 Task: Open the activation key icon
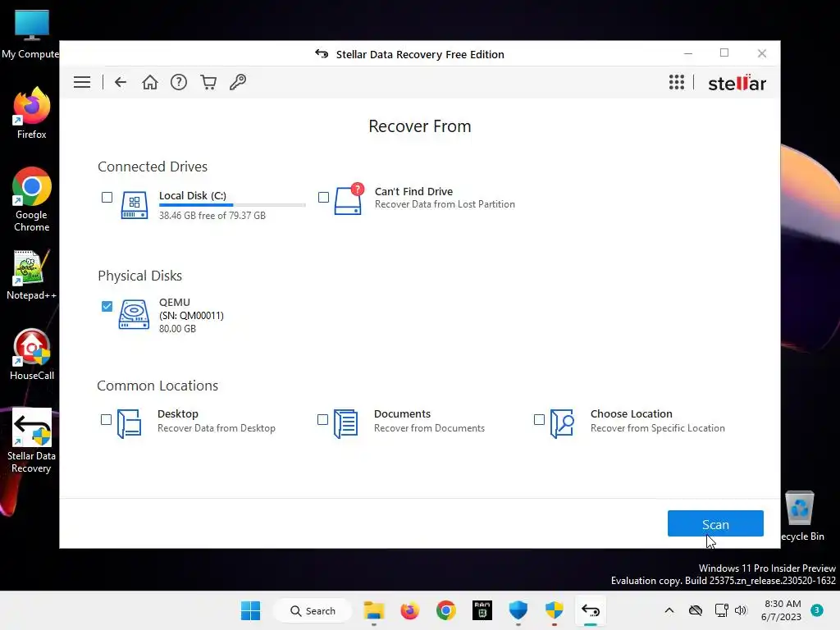(238, 82)
